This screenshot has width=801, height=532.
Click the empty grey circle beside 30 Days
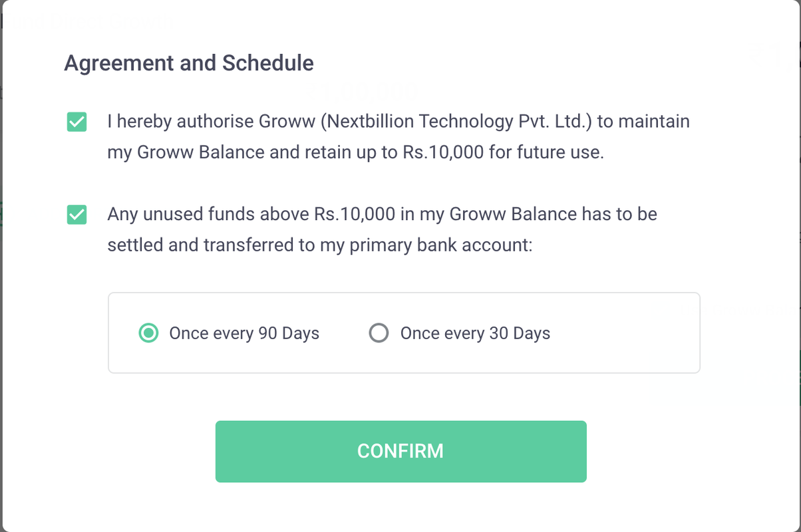coord(379,333)
